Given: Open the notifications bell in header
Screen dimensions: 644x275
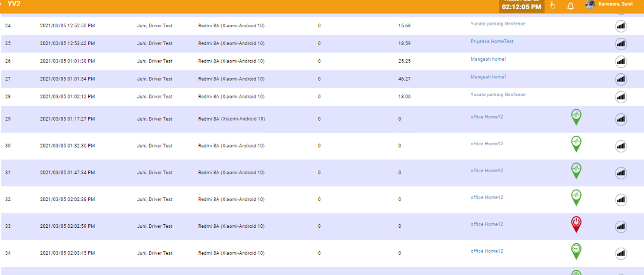Looking at the screenshot, I should click(x=570, y=6).
